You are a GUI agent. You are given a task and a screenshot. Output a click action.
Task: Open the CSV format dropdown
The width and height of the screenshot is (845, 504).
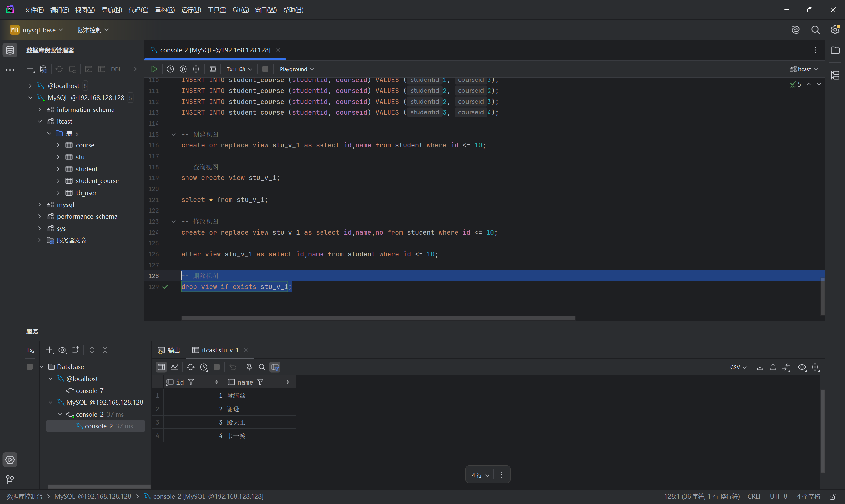(x=738, y=367)
